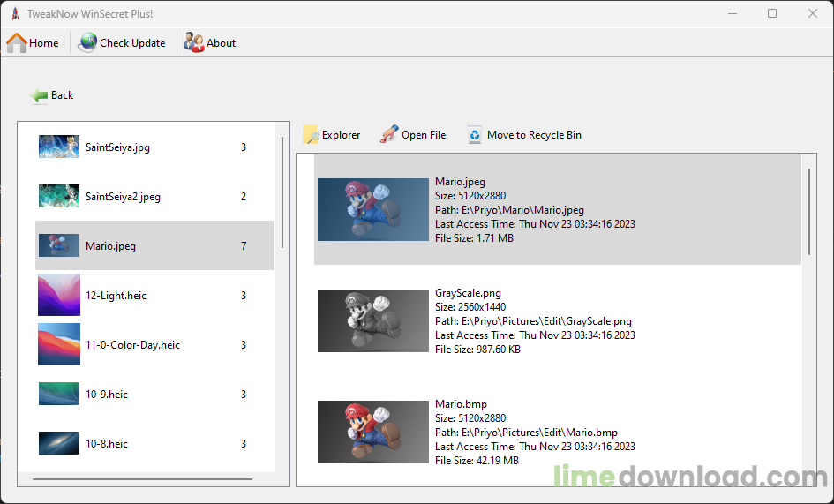
Task: Click the green Back arrow icon
Action: (x=39, y=95)
